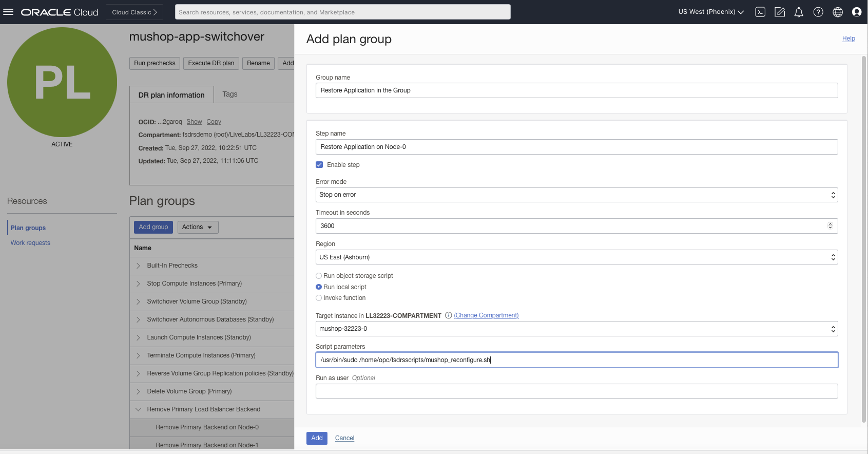Switch to the Tags tab
The height and width of the screenshot is (454, 868).
click(x=229, y=94)
